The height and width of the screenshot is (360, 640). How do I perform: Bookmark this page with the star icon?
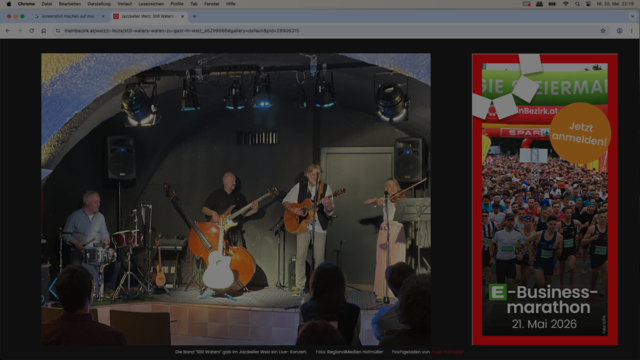click(603, 31)
